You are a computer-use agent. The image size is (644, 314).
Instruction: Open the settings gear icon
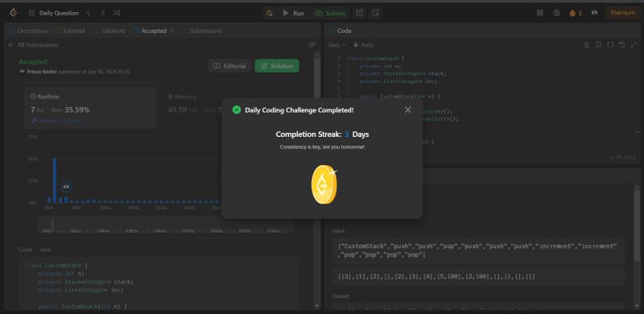(556, 13)
